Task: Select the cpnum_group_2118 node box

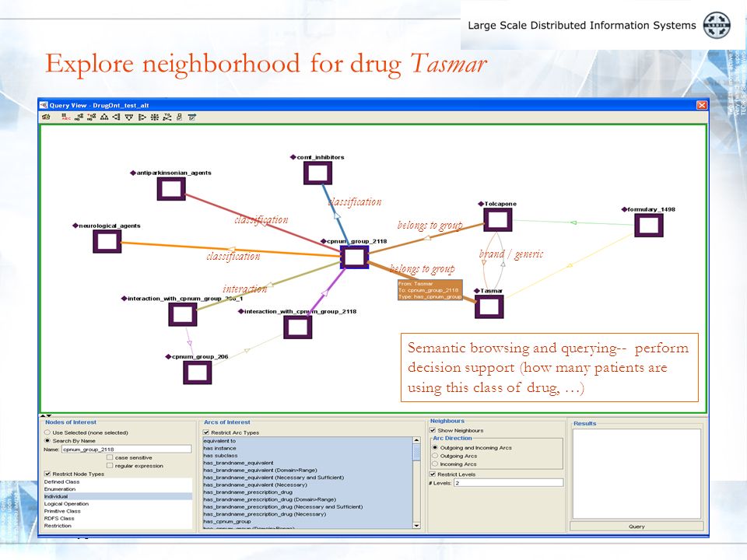Action: [x=355, y=257]
